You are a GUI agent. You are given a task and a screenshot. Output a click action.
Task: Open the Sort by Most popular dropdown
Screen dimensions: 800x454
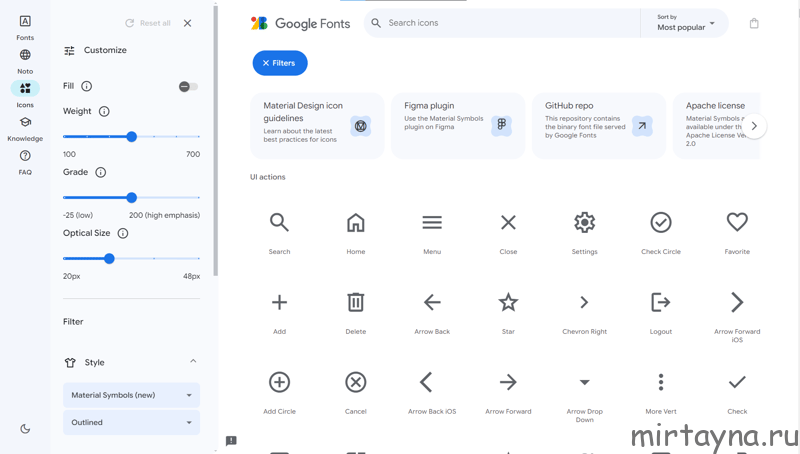(x=685, y=23)
